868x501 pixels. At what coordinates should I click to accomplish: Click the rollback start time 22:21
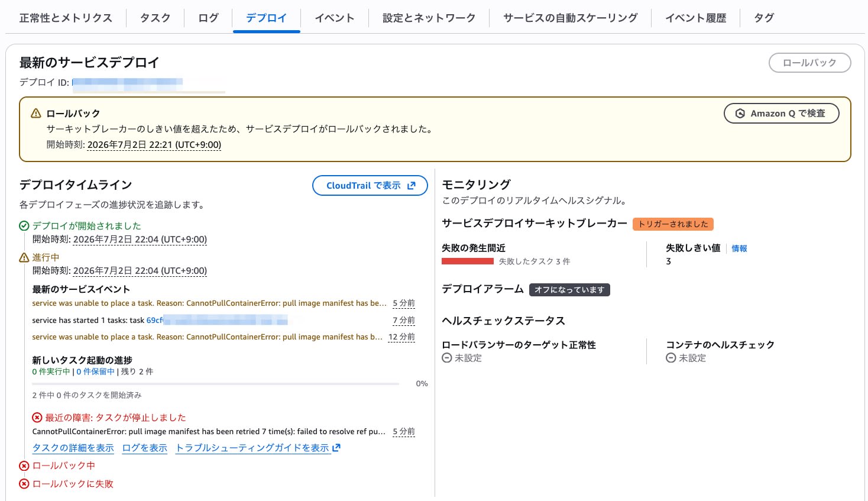(154, 144)
